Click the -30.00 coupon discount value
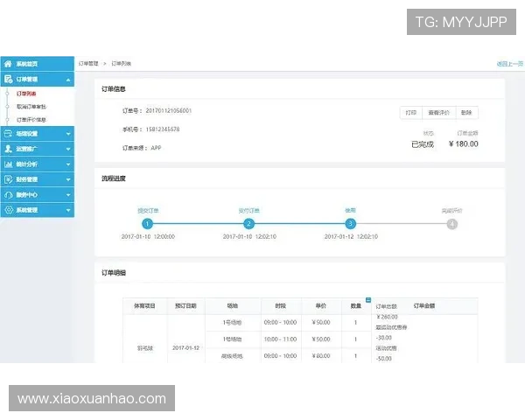525x420 pixels. point(384,338)
